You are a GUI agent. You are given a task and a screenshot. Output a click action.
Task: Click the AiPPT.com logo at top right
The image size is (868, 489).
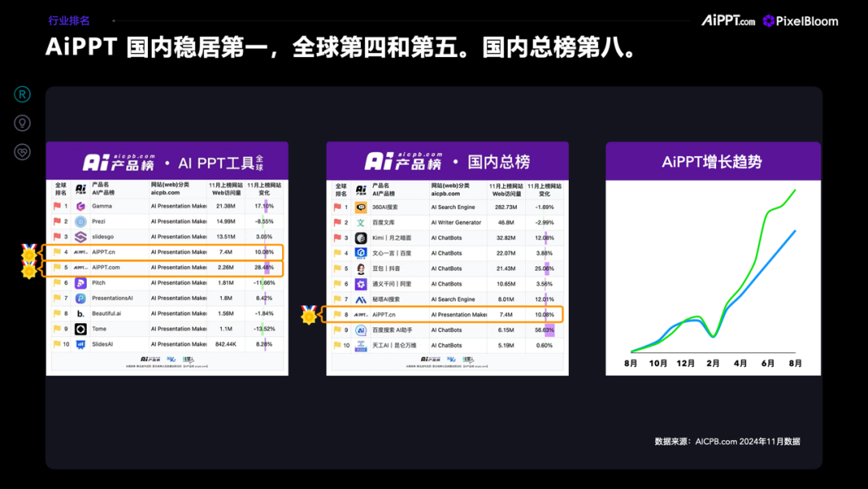pyautogui.click(x=728, y=21)
